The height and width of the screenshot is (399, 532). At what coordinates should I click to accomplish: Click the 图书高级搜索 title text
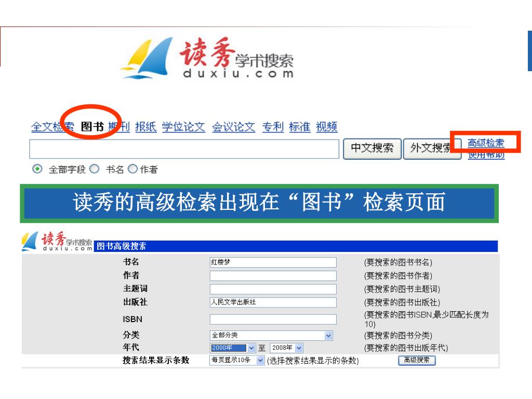[x=121, y=246]
